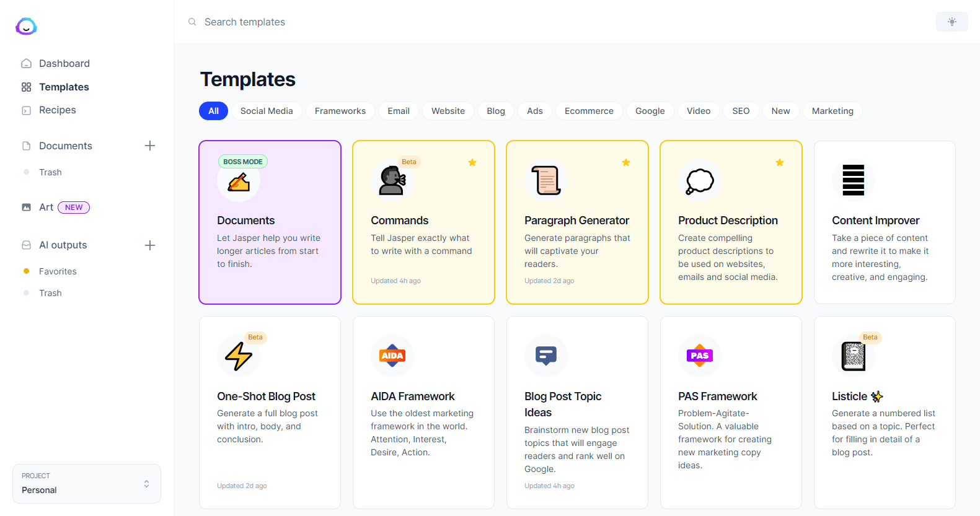
Task: Click the Beta badge on Commands card
Action: 409,162
